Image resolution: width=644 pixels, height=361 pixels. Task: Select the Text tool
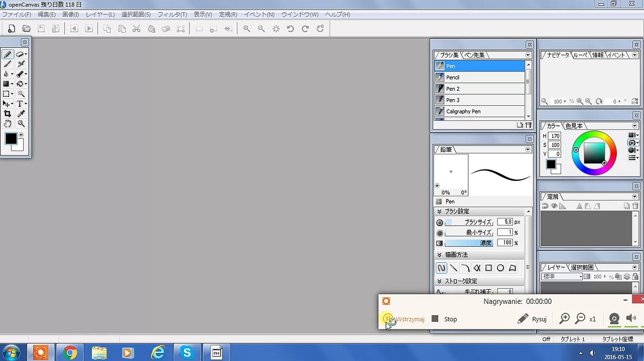tap(20, 104)
